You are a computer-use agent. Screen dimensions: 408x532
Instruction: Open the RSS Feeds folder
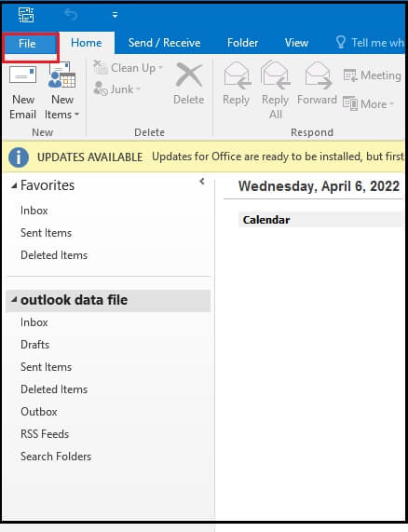click(x=45, y=434)
